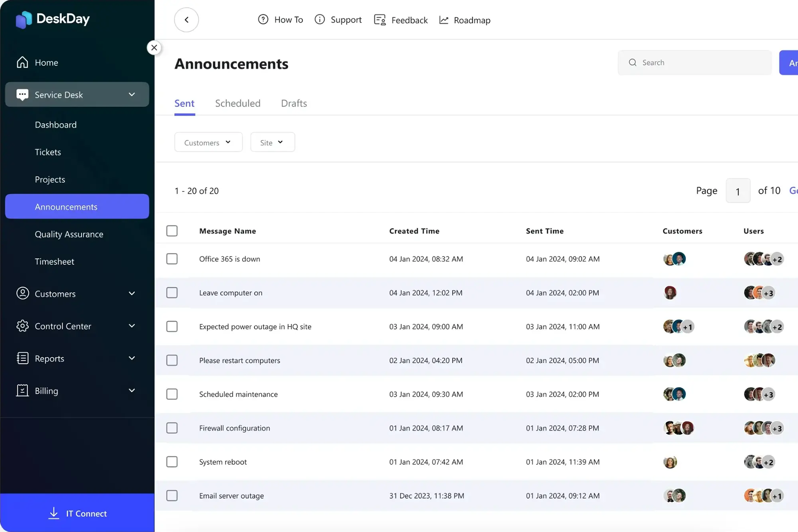The height and width of the screenshot is (532, 798).
Task: Click the Roadmap chart icon
Action: point(444,20)
